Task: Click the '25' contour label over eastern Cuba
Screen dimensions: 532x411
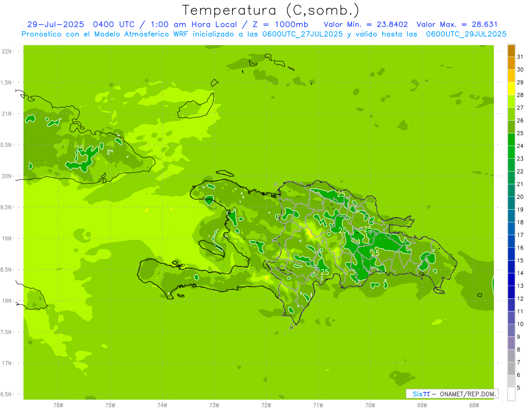Action: (80, 149)
